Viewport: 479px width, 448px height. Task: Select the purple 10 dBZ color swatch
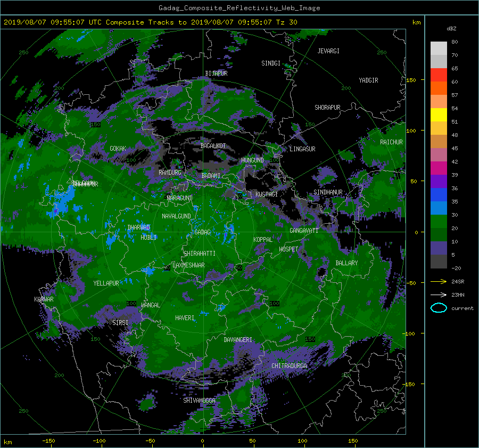click(x=439, y=248)
